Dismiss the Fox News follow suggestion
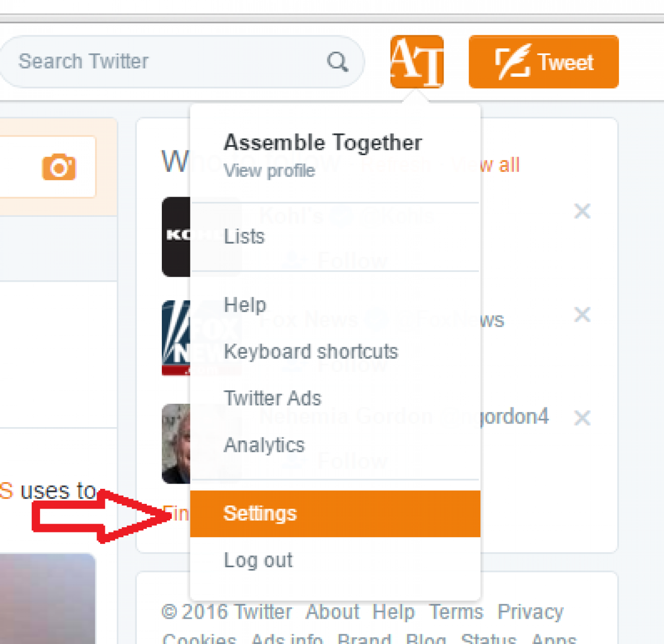The height and width of the screenshot is (644, 664). pos(582,314)
